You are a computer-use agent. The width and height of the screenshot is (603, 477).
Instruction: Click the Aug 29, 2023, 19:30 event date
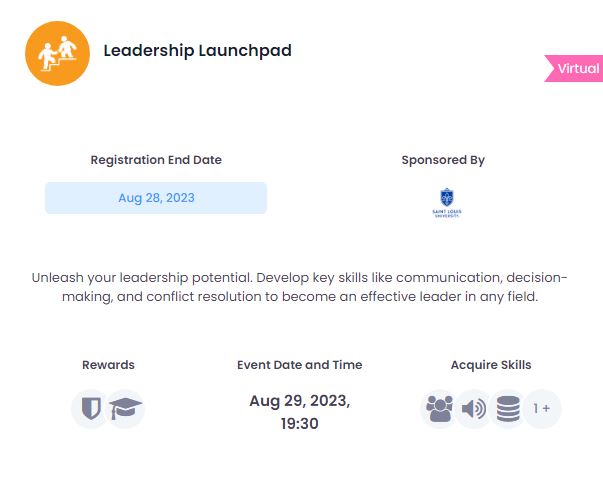tap(300, 412)
